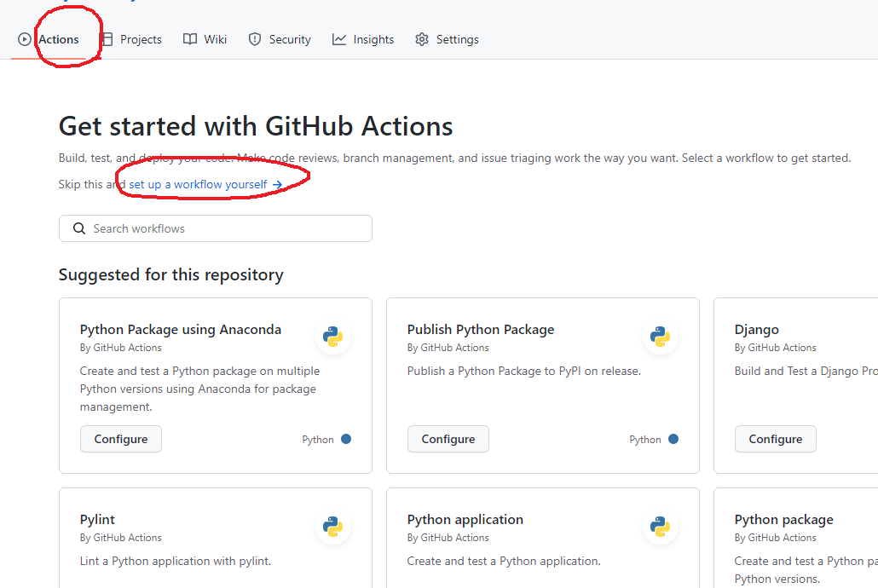Select 'Publish Python Package' card title

pos(481,329)
